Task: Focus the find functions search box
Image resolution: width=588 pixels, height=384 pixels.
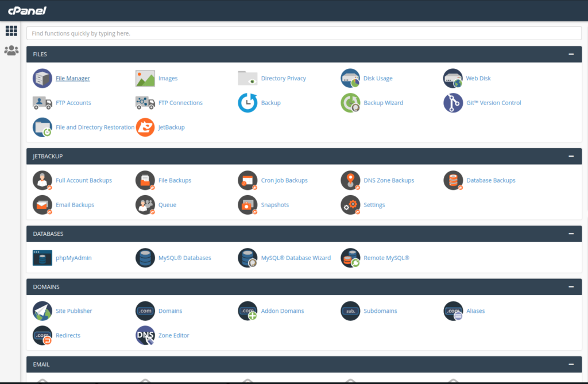Action: [x=304, y=33]
